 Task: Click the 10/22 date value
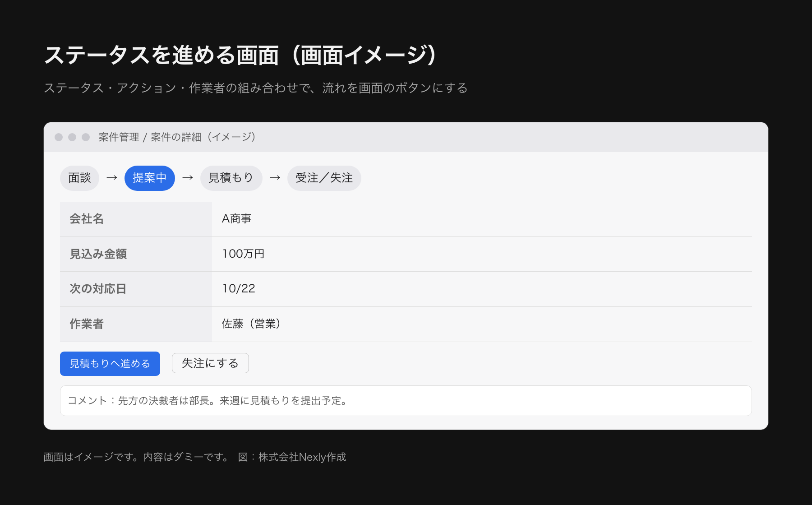239,289
